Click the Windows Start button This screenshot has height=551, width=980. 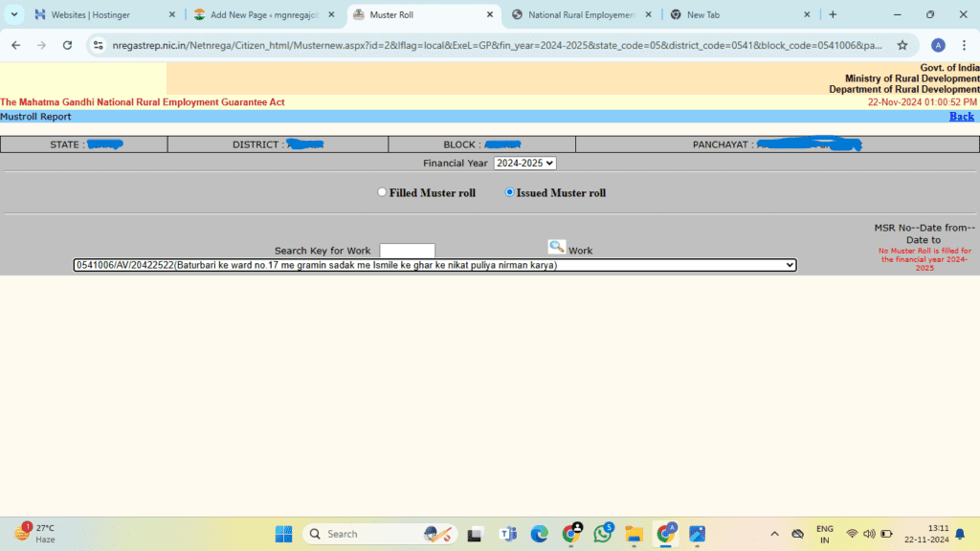(x=284, y=534)
